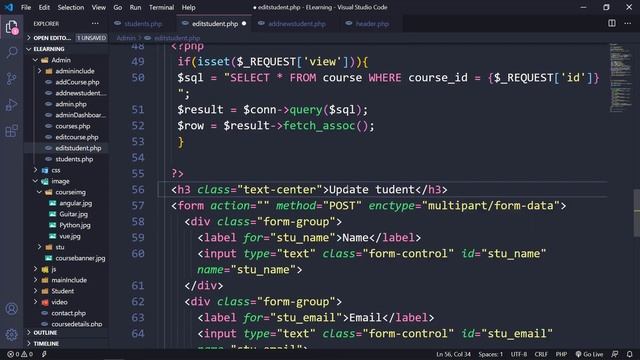
Task: Click the errors and warnings status indicator
Action: [20, 354]
